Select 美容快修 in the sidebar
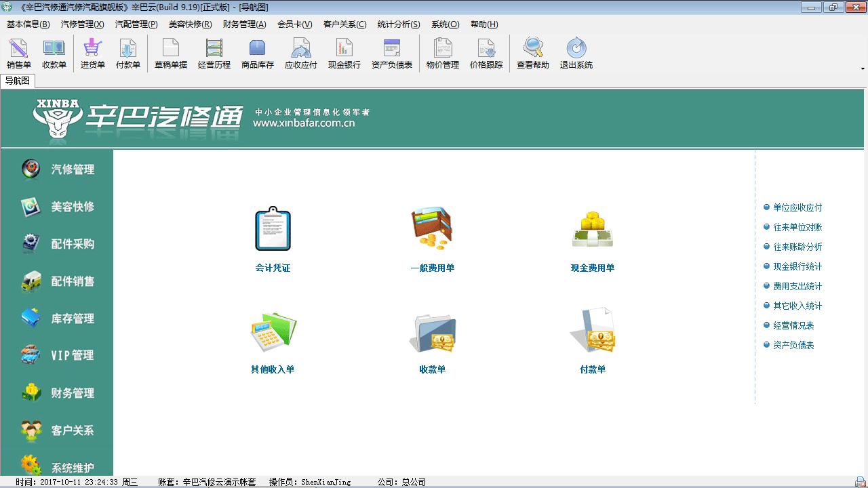 coord(57,207)
